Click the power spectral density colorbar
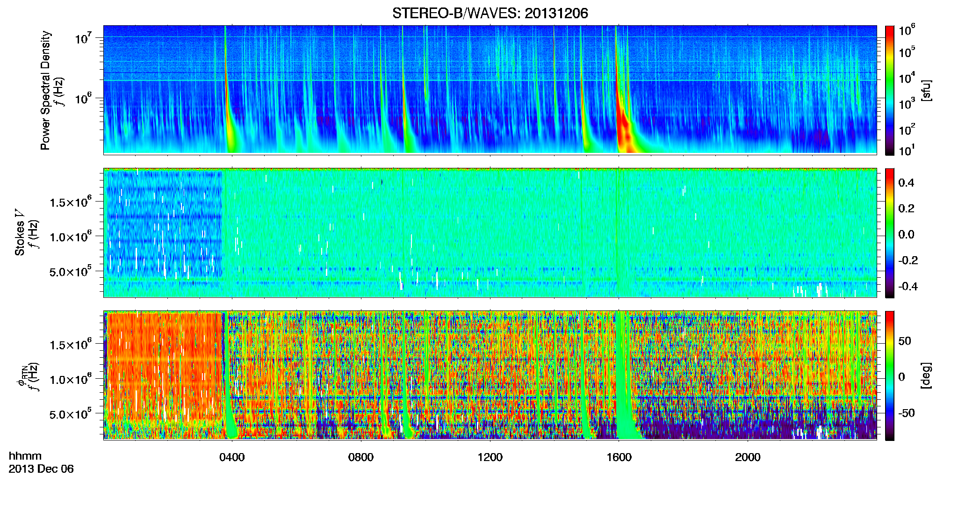 pos(890,90)
